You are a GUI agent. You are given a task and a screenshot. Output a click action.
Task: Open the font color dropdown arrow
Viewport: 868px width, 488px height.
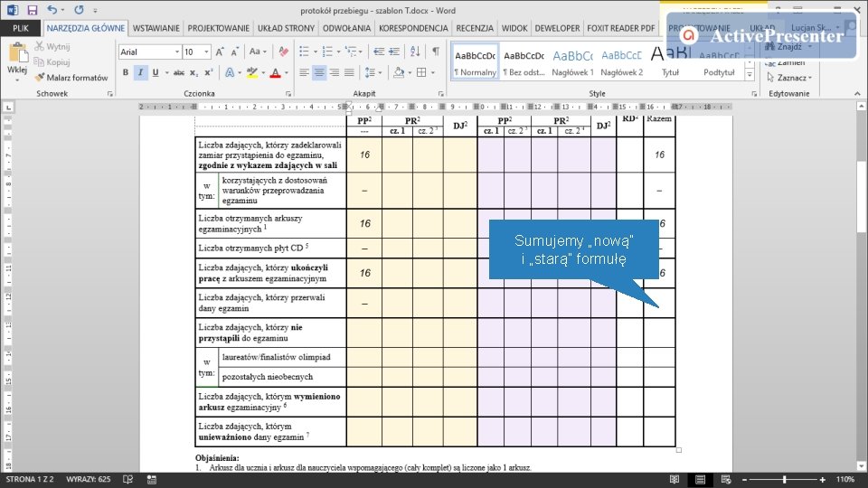click(287, 72)
